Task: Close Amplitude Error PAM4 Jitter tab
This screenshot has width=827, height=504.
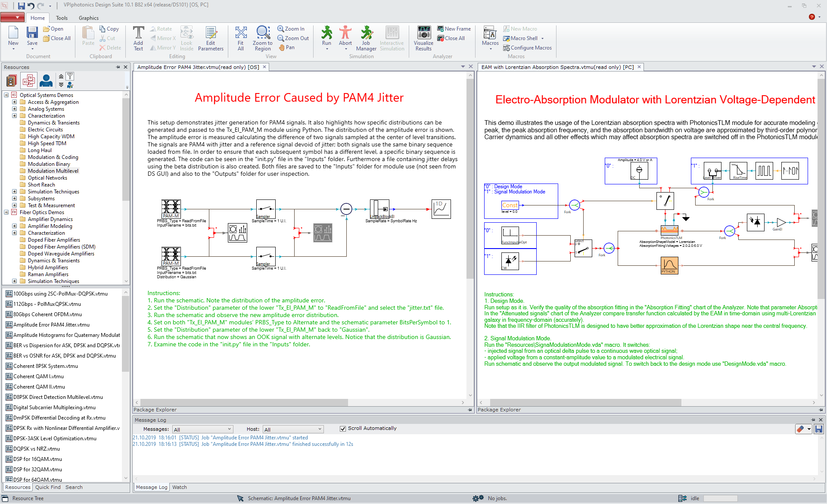Action: click(x=264, y=67)
